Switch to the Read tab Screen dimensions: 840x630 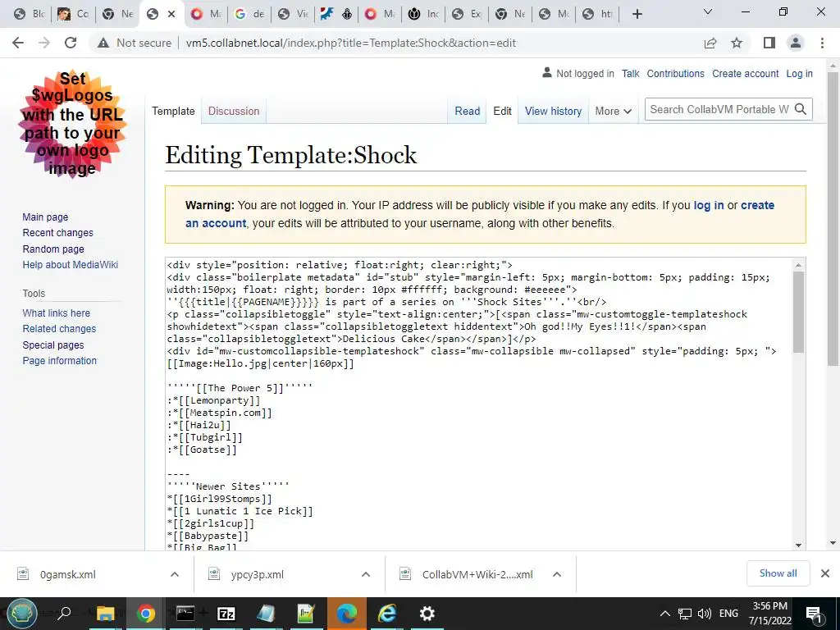[467, 111]
